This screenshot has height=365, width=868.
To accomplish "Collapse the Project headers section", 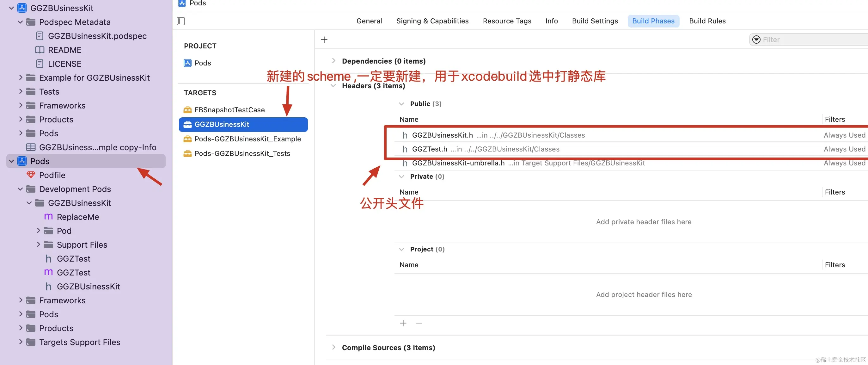I will pyautogui.click(x=401, y=250).
